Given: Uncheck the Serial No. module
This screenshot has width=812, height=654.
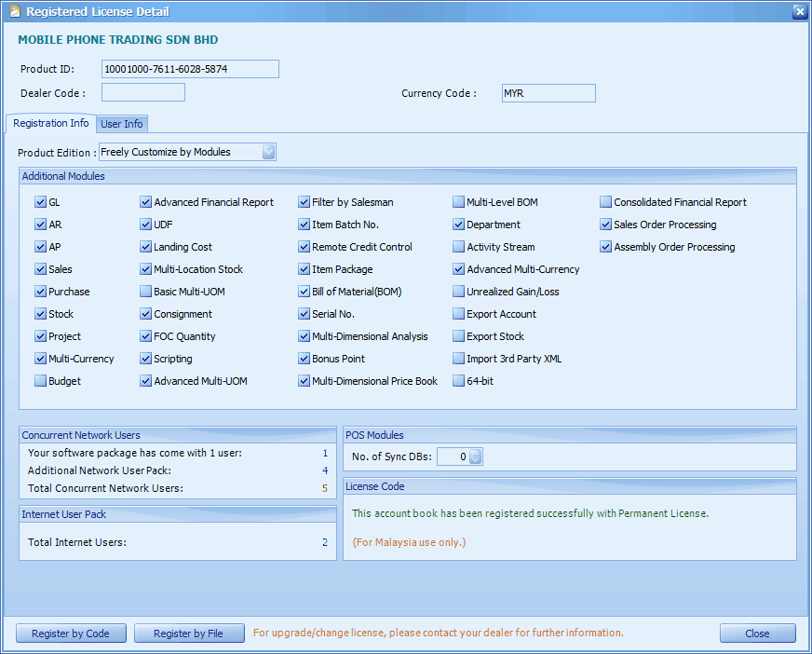Looking at the screenshot, I should pos(304,314).
